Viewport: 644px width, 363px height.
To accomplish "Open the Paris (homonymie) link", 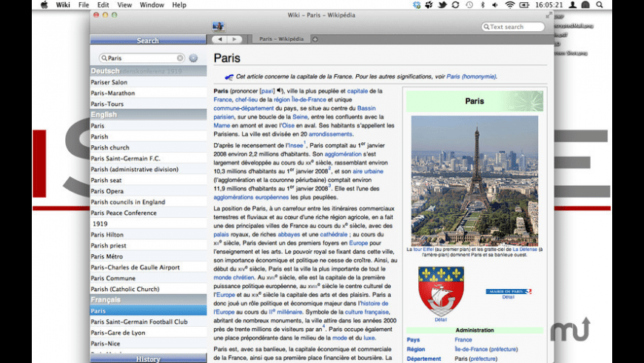I will coord(471,76).
